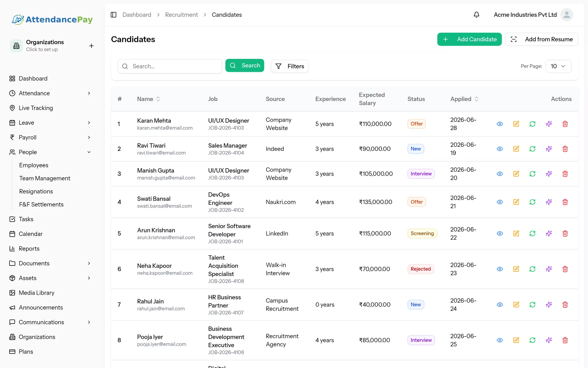The height and width of the screenshot is (368, 588).
Task: Click the green Search button
Action: [245, 66]
